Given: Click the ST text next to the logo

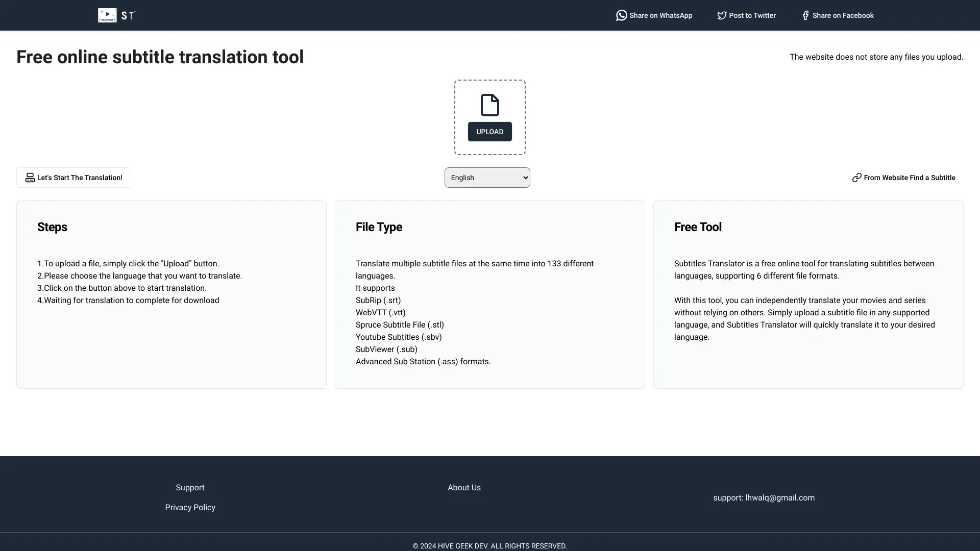Looking at the screenshot, I should coord(128,15).
